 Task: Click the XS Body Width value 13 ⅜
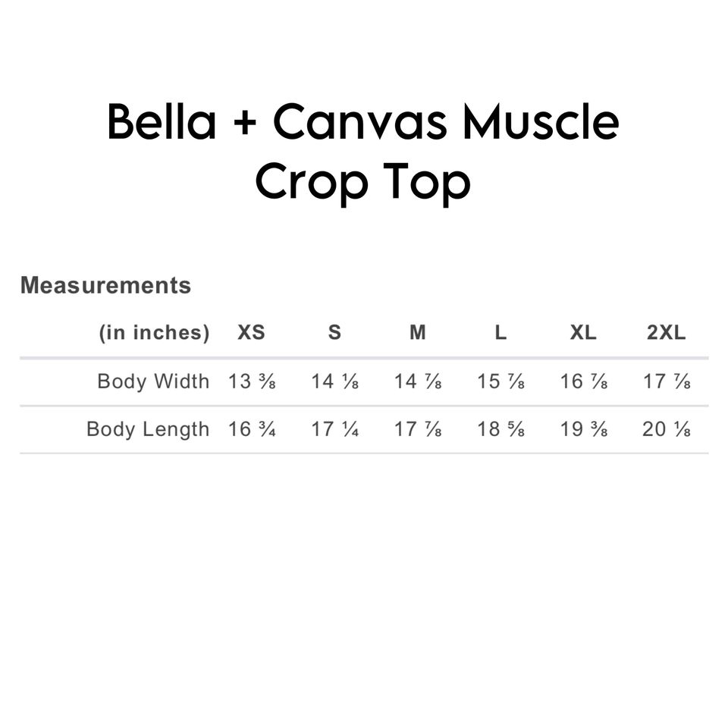pos(252,381)
